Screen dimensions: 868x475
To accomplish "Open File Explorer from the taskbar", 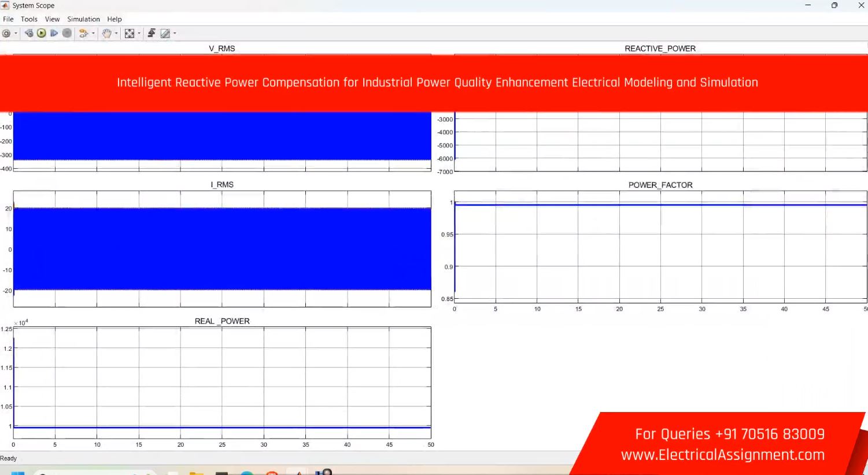I will (196, 473).
